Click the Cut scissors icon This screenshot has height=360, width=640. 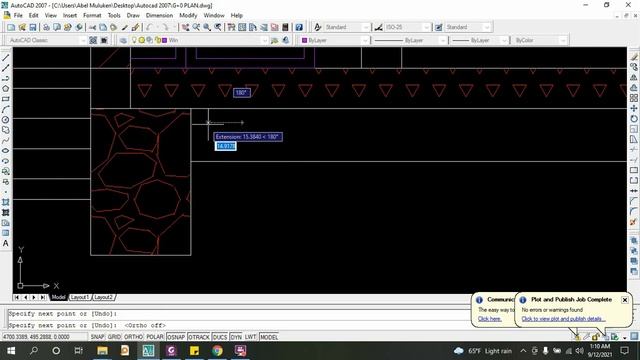coord(93,27)
